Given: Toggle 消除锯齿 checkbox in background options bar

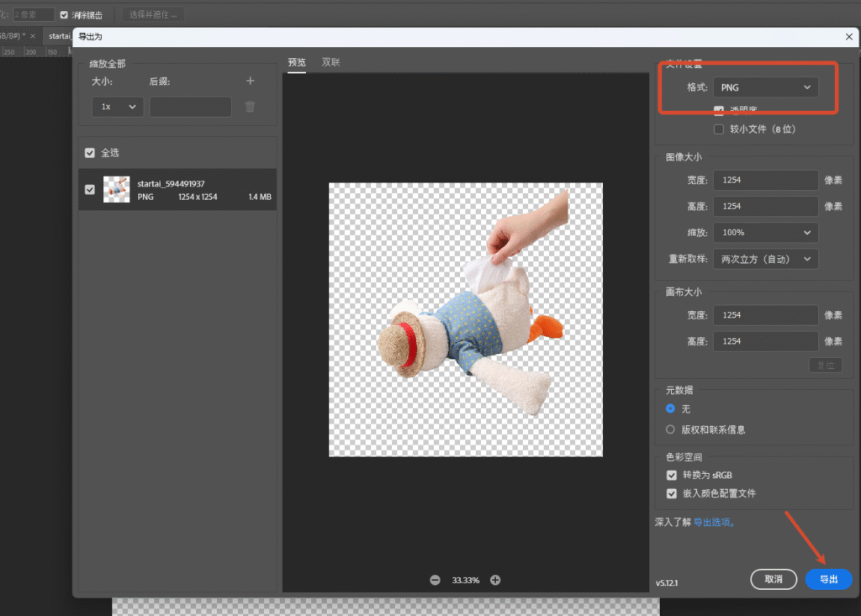Looking at the screenshot, I should [x=64, y=15].
